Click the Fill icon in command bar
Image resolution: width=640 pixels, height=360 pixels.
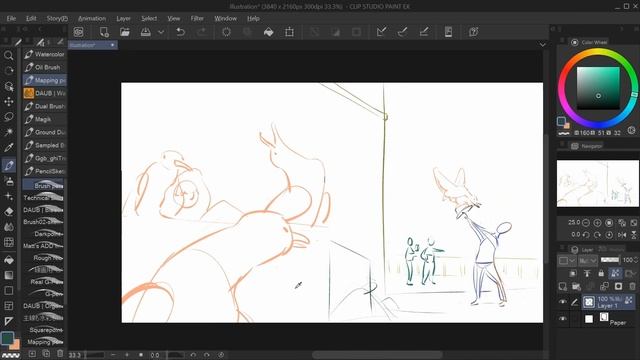point(268,32)
